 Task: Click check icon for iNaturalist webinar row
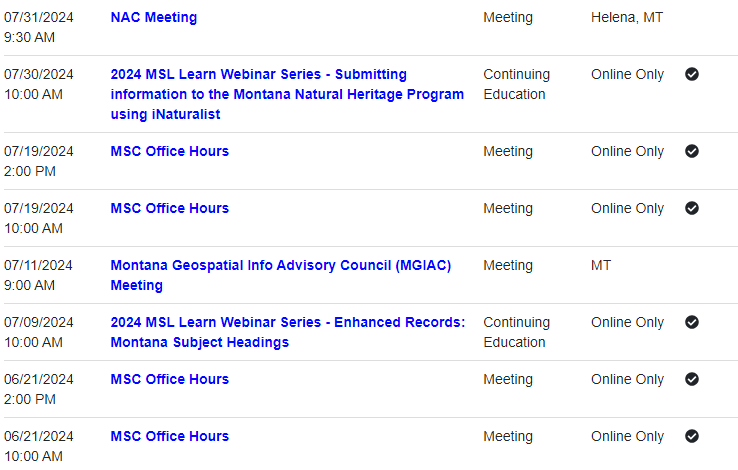coord(692,74)
